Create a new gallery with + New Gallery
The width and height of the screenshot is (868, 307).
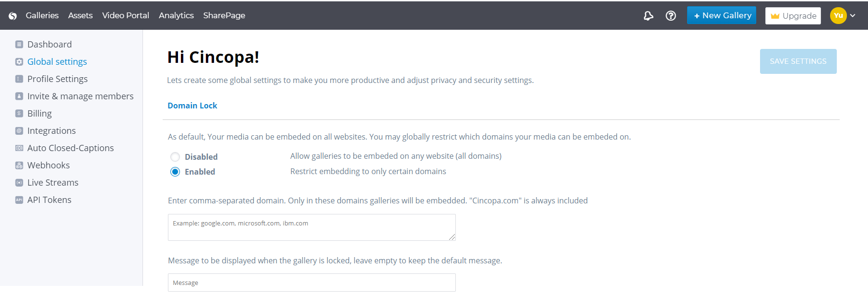click(722, 15)
